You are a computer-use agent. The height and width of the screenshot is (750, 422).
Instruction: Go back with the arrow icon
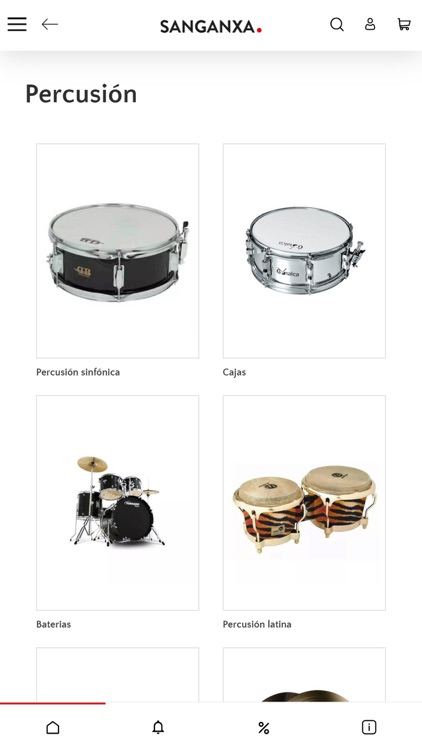coord(49,24)
